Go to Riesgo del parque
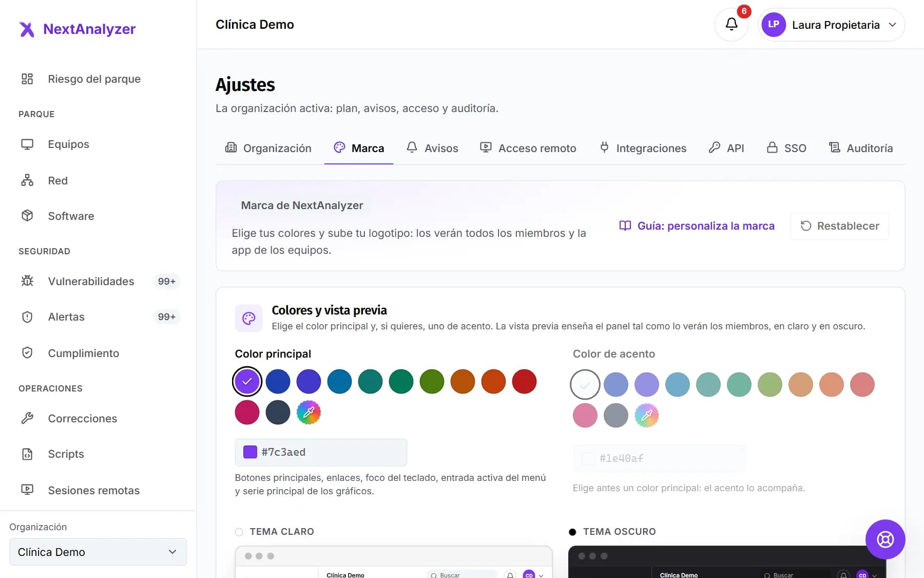This screenshot has width=924, height=578. pos(98,79)
